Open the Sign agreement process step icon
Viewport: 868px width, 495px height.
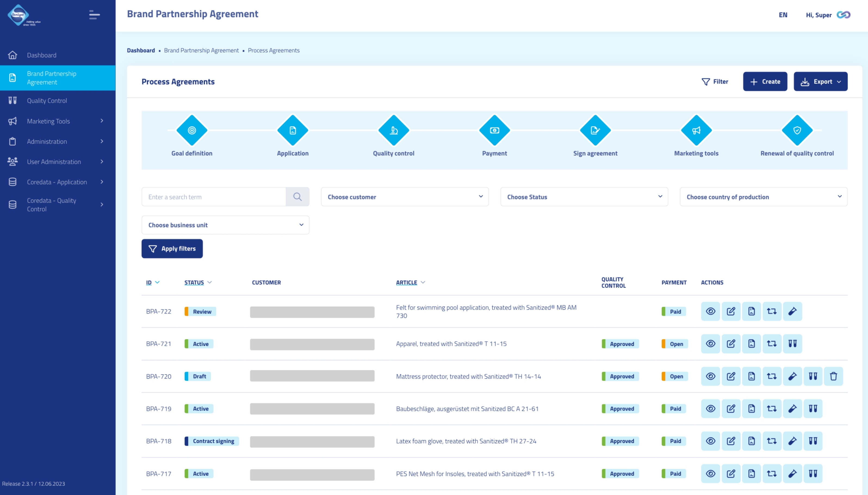pos(595,130)
